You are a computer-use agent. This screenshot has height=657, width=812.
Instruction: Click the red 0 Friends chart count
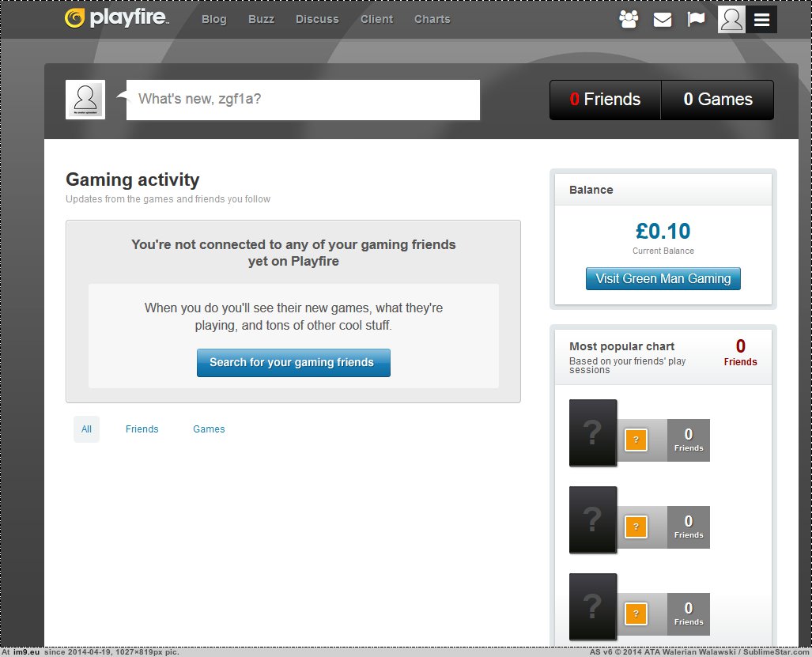[x=741, y=352]
